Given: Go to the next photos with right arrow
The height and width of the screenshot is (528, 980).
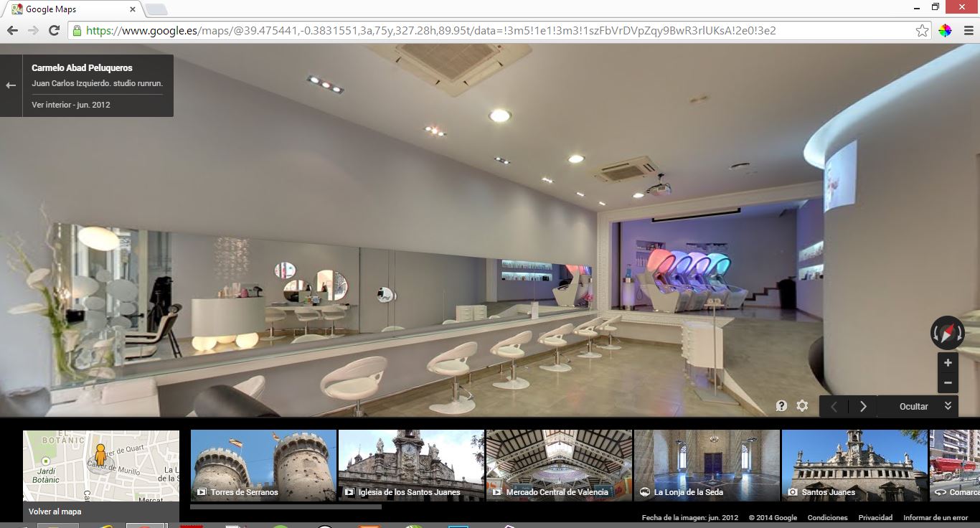Looking at the screenshot, I should point(863,406).
